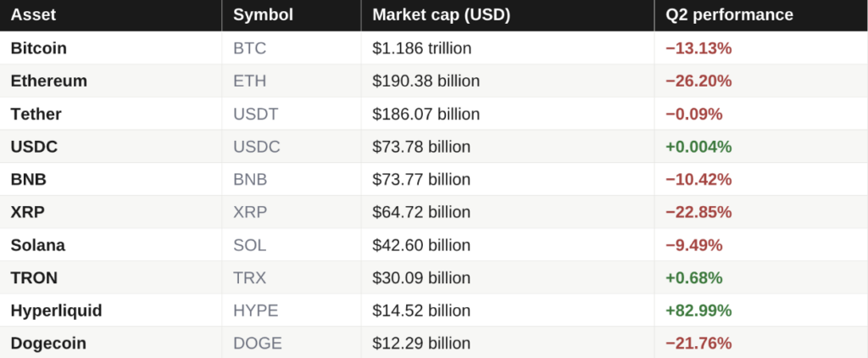Click BNB's $73.77 billion market cap

coord(421,180)
